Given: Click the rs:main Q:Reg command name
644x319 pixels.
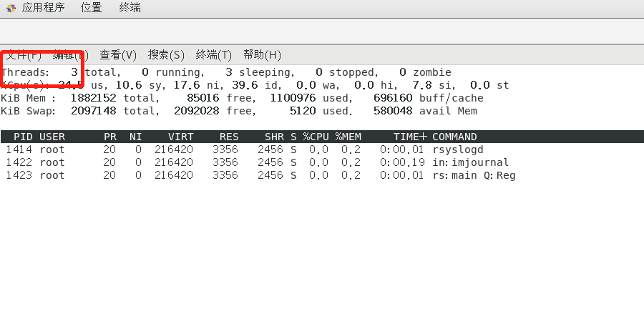Looking at the screenshot, I should pos(474,176).
